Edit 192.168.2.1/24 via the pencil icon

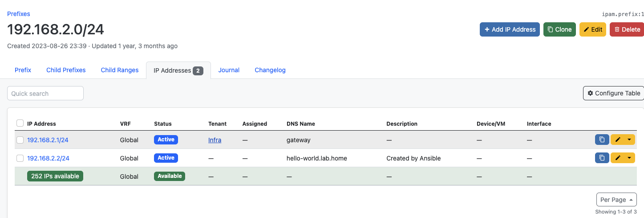point(617,140)
